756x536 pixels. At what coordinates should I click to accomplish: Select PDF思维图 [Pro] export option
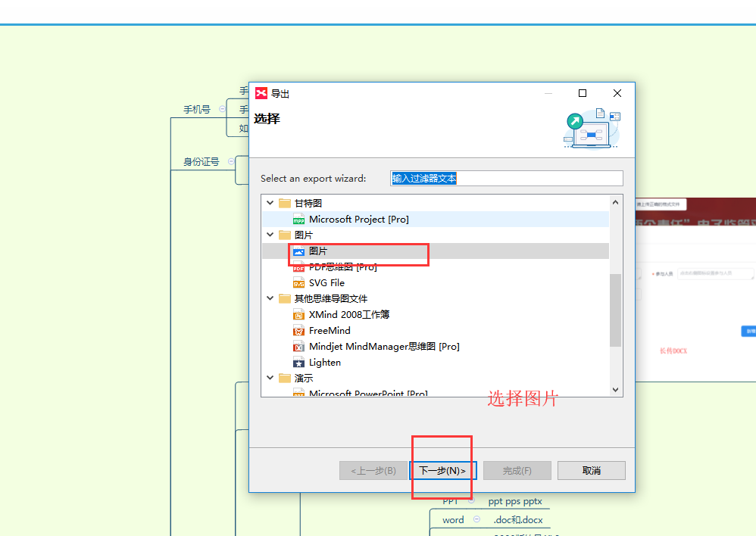(343, 267)
